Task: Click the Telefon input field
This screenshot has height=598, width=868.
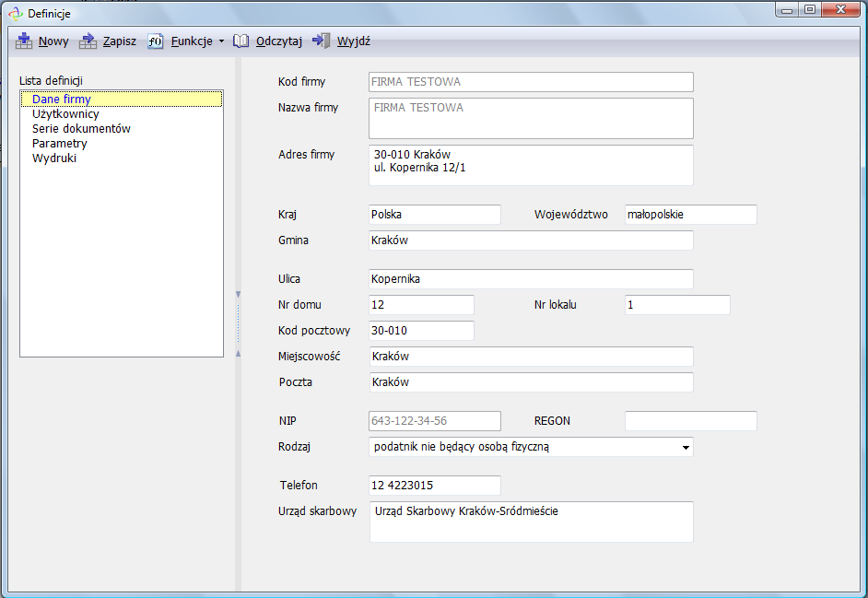Action: (x=435, y=485)
